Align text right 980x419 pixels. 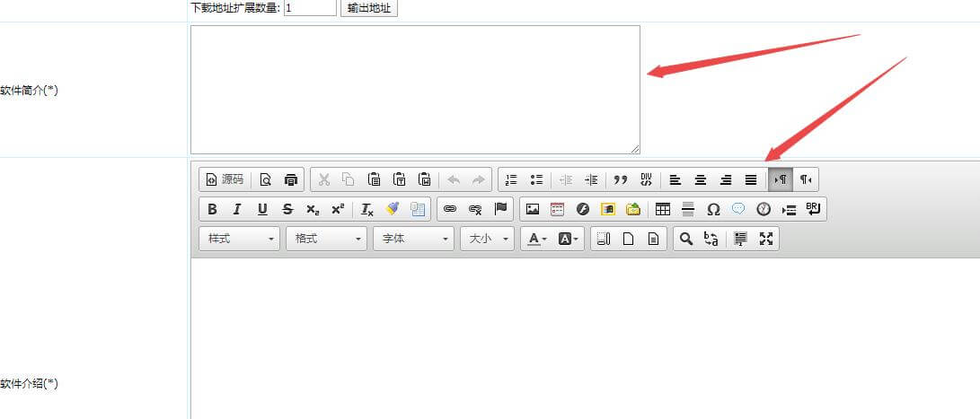coord(726,179)
